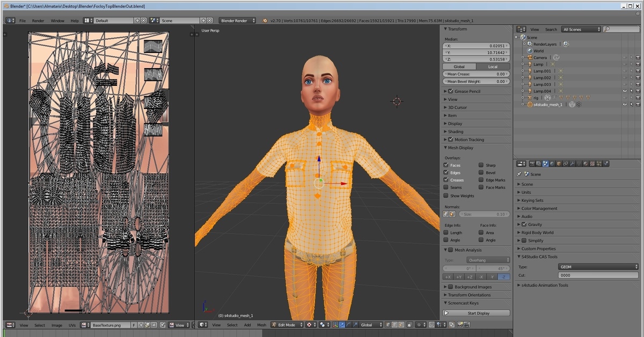Image resolution: width=644 pixels, height=337 pixels.
Task: Open the Texture properties checker icon
Action: click(x=592, y=164)
